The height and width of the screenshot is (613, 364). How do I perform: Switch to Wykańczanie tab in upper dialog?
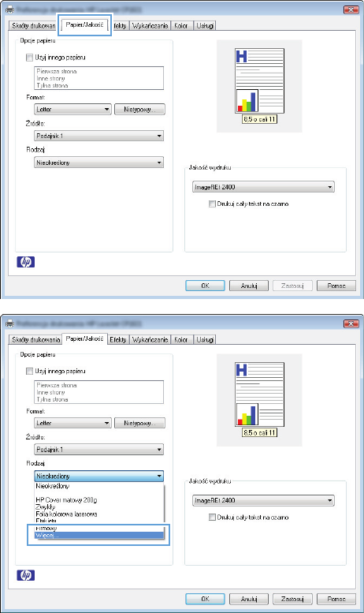click(150, 26)
